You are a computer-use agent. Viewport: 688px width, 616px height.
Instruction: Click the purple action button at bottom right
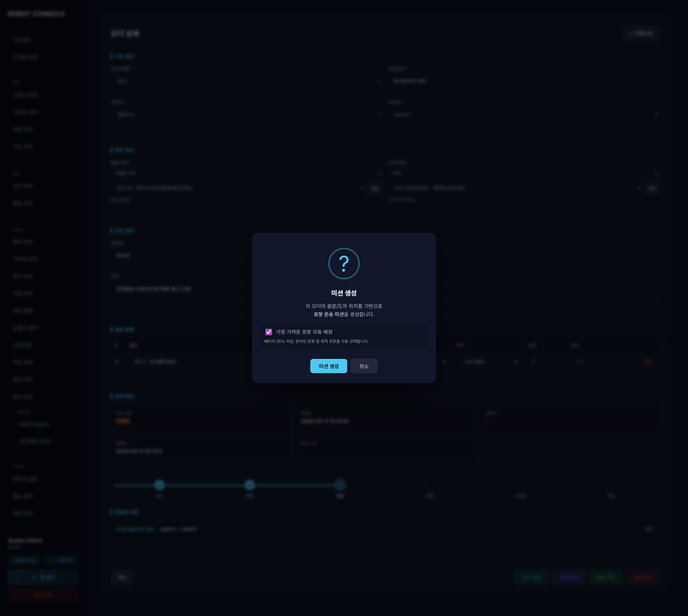pos(569,577)
